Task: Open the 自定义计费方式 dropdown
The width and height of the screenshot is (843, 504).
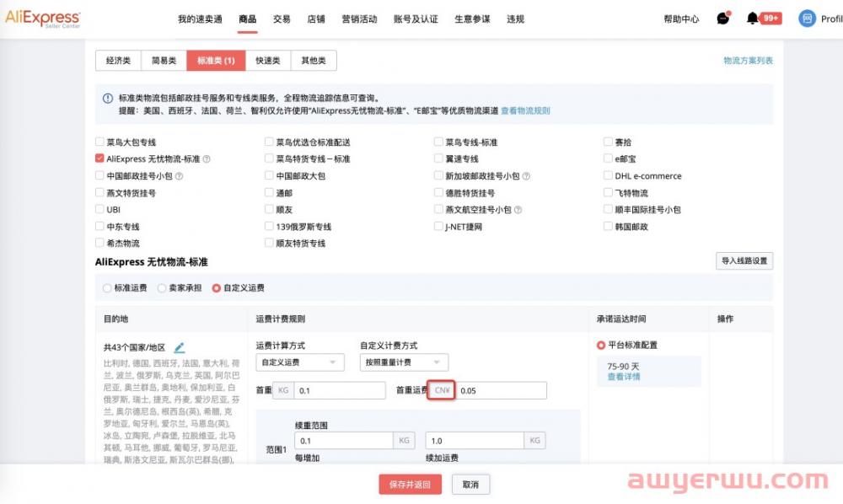Action: coord(405,362)
